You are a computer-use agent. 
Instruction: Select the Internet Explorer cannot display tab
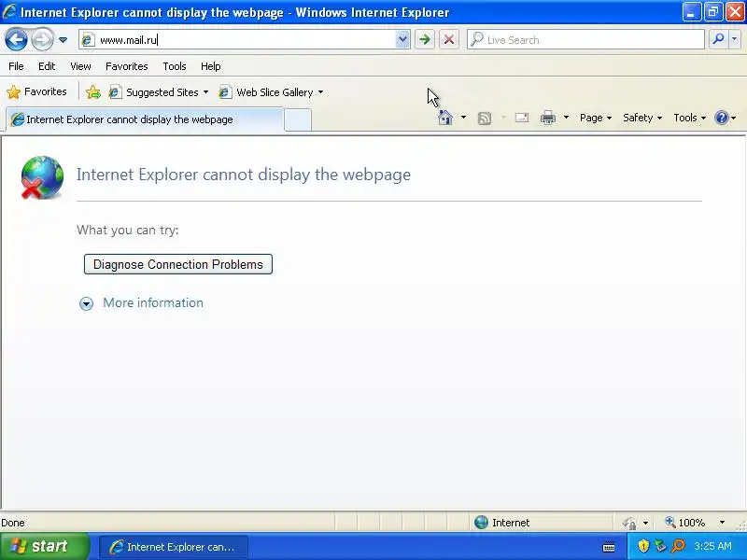(145, 119)
